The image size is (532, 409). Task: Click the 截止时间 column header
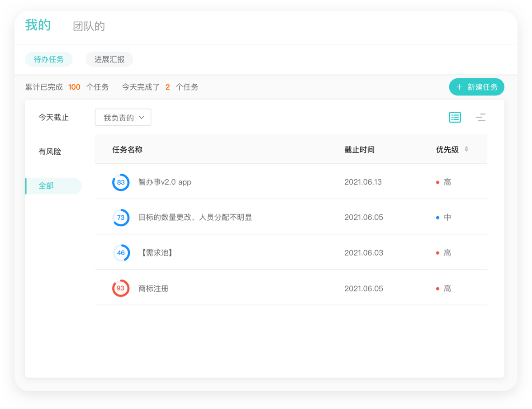359,150
